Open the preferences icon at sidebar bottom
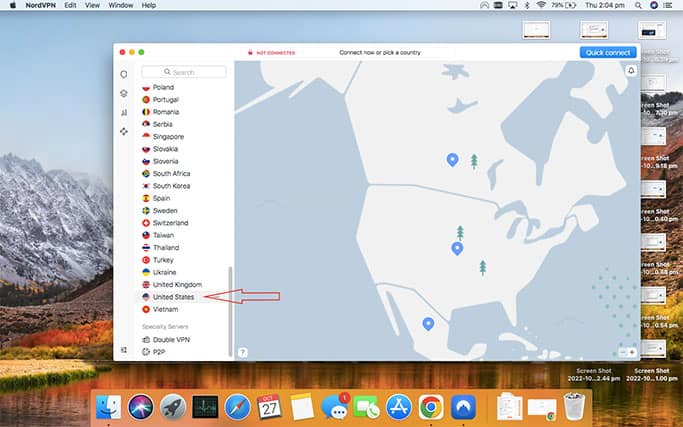This screenshot has height=427, width=683. click(x=124, y=350)
